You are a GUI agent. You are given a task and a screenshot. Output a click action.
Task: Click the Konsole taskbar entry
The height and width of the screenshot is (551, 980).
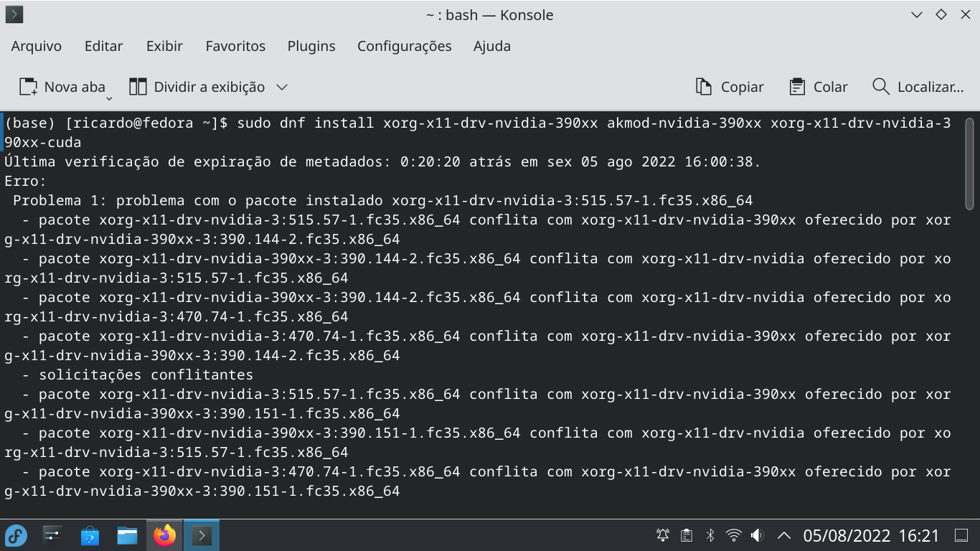[202, 535]
